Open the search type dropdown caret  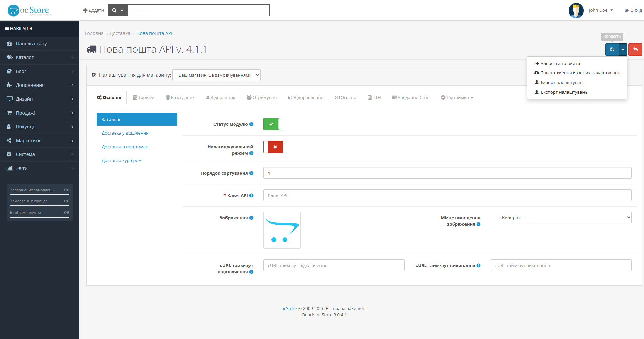click(122, 11)
